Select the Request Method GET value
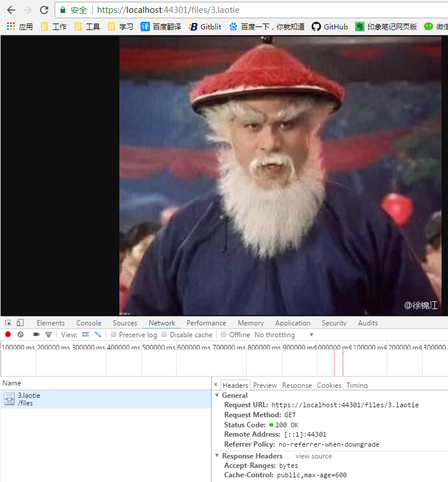448x482 pixels. pos(290,415)
